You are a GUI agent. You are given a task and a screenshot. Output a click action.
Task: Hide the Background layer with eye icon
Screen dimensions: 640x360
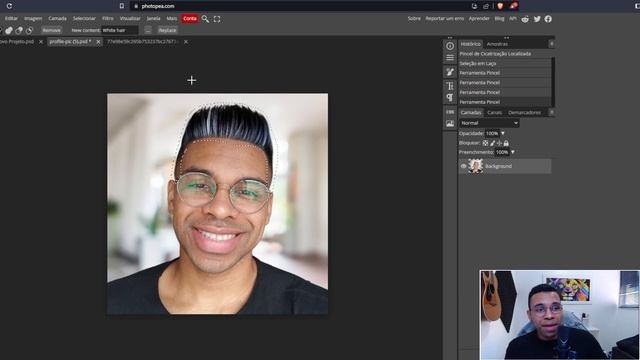click(463, 166)
